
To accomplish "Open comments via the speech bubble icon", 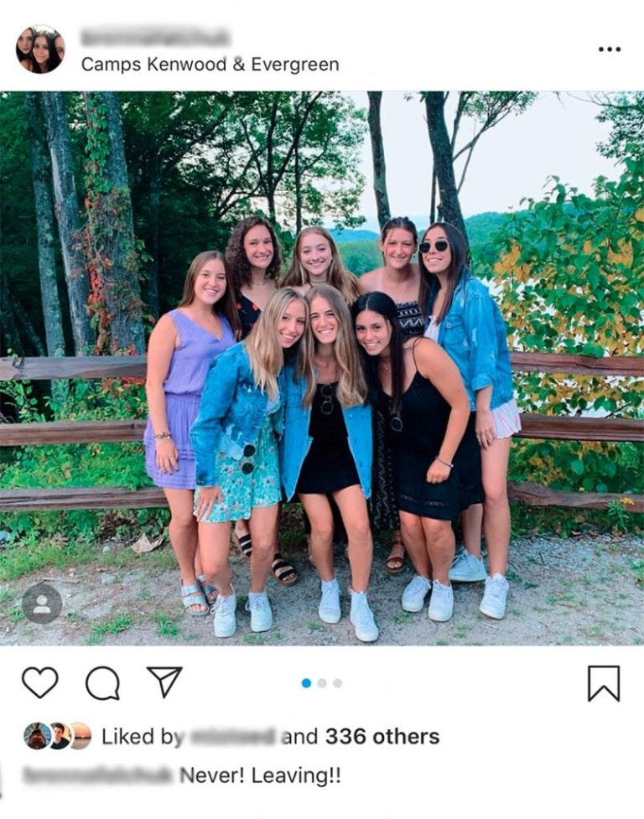I will coord(102,683).
